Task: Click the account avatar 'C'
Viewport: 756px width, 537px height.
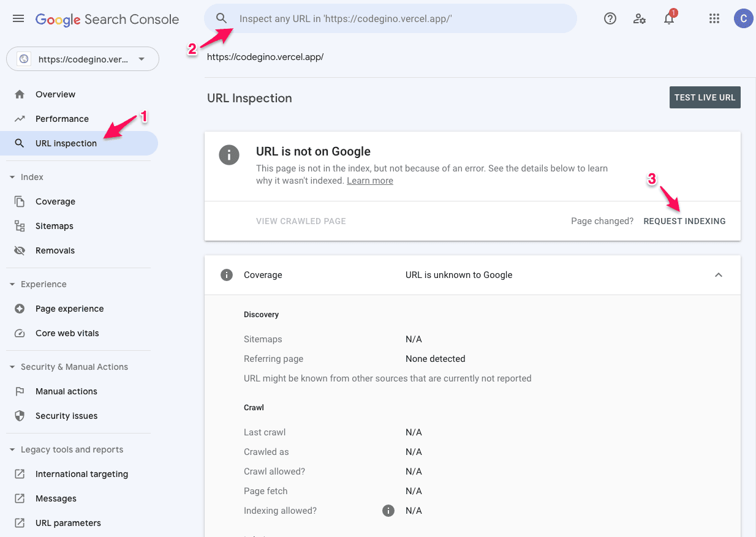Action: (743, 19)
